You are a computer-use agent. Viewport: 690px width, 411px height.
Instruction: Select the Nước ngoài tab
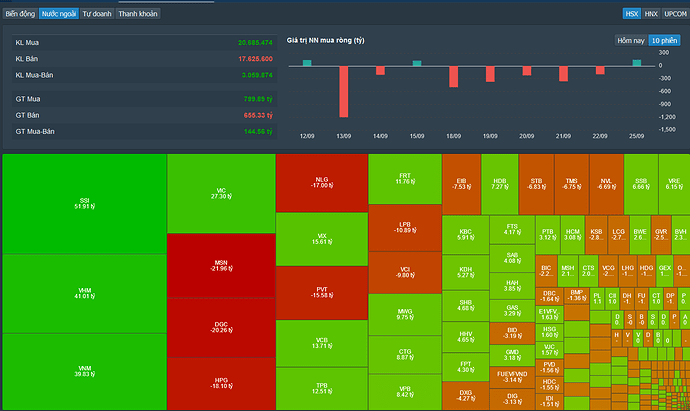[x=59, y=14]
